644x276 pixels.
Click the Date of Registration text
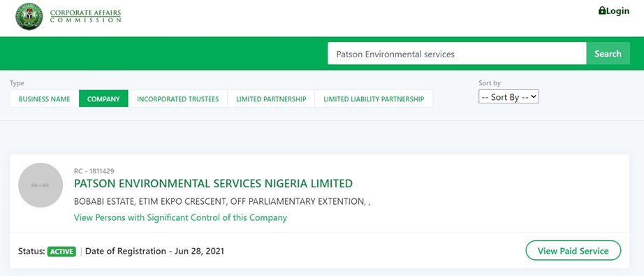[x=155, y=251]
